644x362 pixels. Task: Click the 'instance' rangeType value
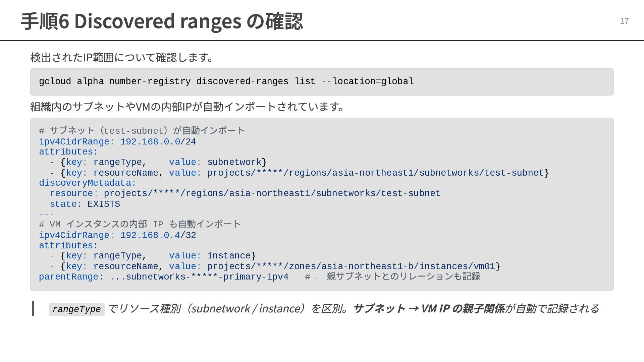229,256
